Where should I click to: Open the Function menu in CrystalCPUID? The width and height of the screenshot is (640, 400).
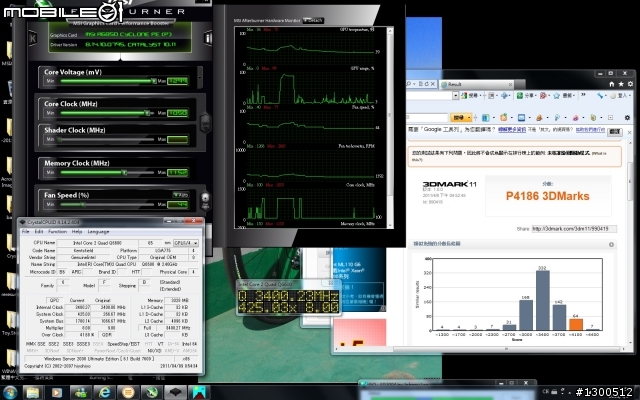tap(57, 231)
